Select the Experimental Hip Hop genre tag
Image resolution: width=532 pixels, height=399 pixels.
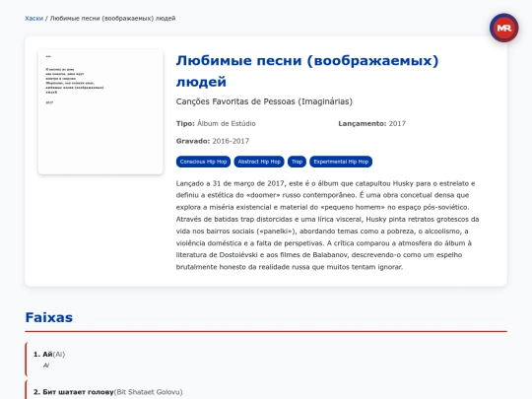pyautogui.click(x=341, y=162)
